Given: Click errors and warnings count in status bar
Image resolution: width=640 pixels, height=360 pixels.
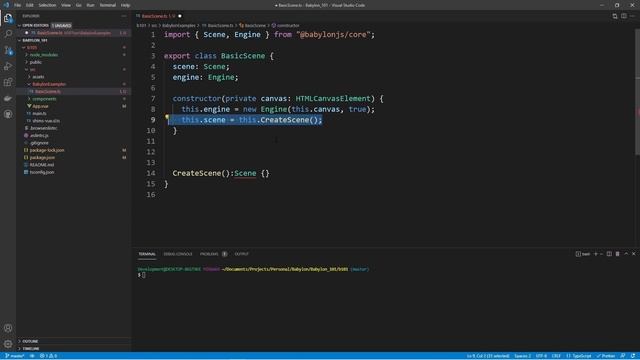Looking at the screenshot, I should coord(48,356).
